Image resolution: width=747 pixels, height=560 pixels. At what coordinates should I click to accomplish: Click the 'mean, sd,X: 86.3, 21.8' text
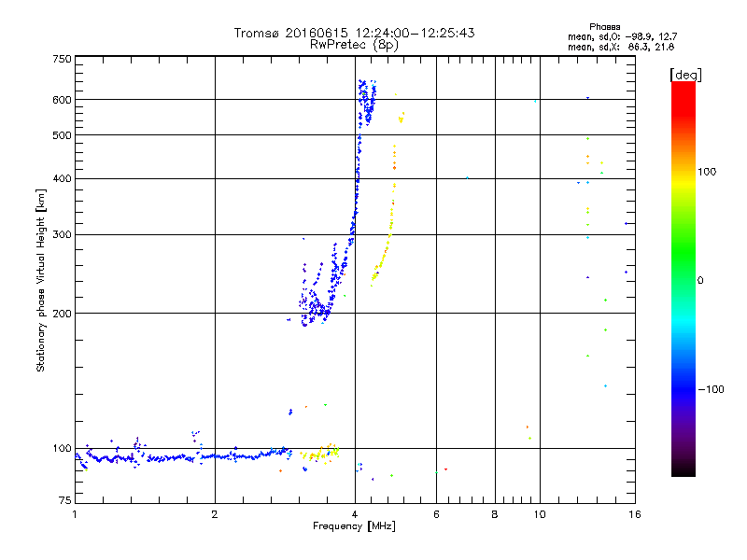[x=621, y=47]
